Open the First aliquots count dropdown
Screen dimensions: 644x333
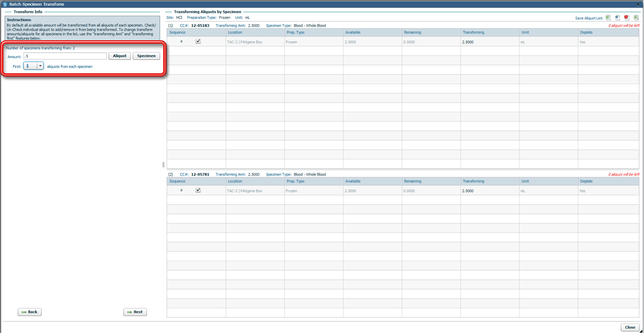(x=40, y=66)
